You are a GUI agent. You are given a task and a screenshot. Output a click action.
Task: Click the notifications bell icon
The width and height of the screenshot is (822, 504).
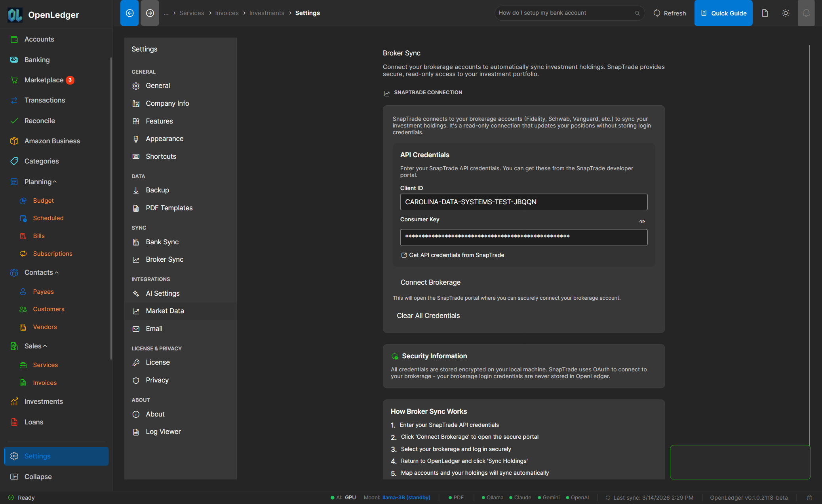click(x=806, y=13)
